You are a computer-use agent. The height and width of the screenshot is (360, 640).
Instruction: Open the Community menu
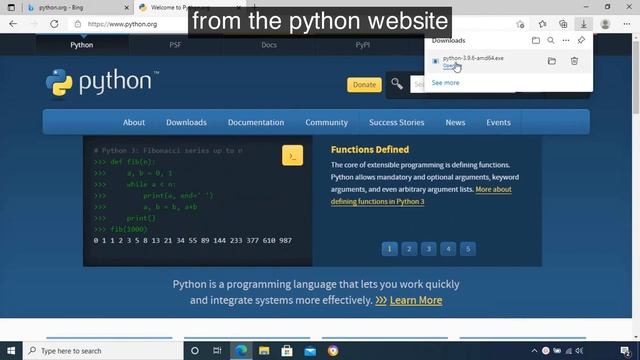[x=327, y=122]
